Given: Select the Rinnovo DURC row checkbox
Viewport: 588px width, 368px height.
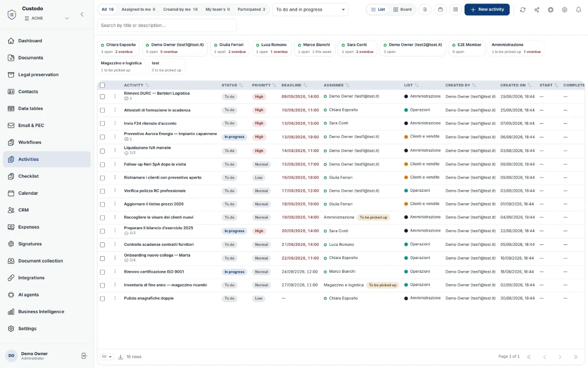Looking at the screenshot, I should tap(102, 97).
